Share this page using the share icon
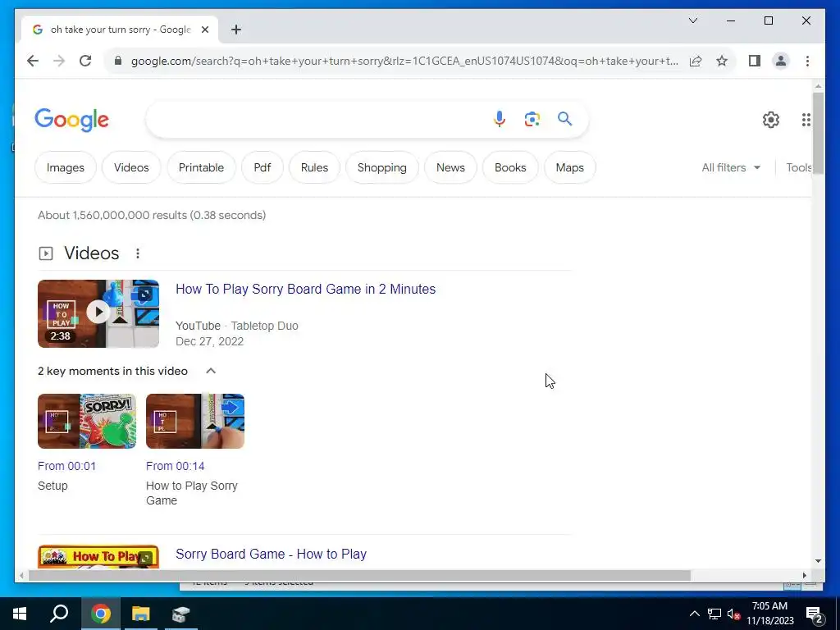Image resolution: width=840 pixels, height=630 pixels. coord(696,61)
